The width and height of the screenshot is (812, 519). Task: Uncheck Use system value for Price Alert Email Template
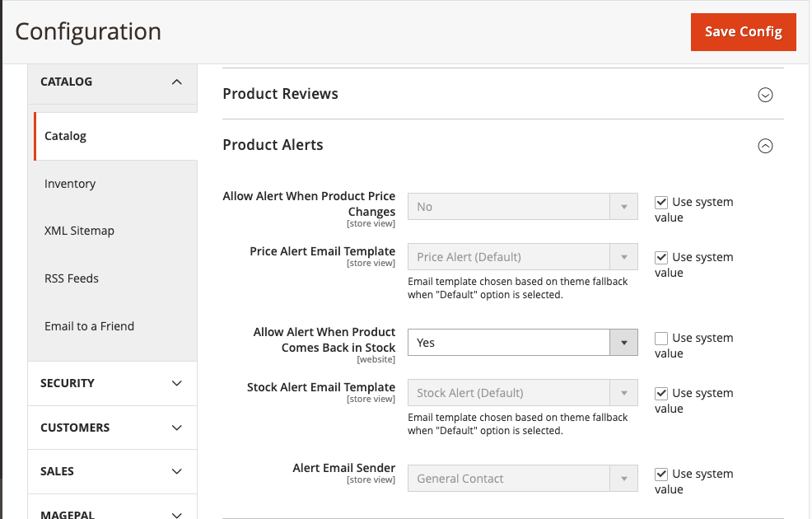tap(661, 257)
